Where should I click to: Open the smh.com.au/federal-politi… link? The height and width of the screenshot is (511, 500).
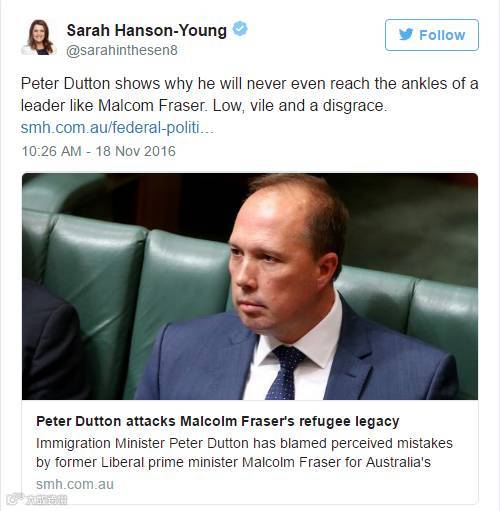click(118, 128)
